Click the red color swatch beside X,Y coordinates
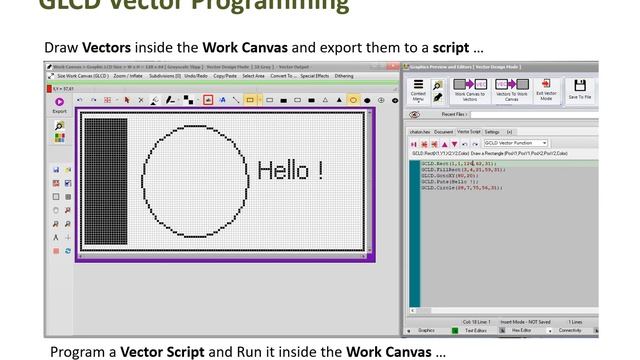Image resolution: width=640 pixels, height=360 pixels. [x=49, y=89]
